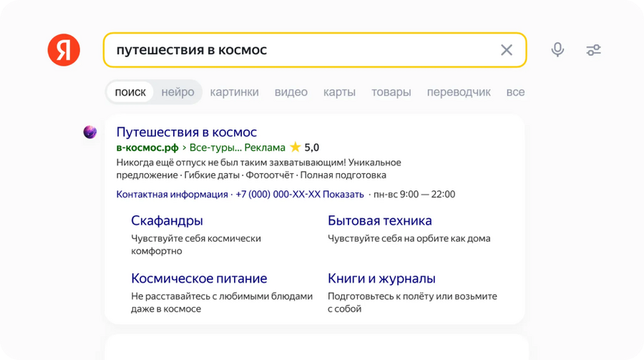
Task: Click the 5,0 rating value
Action: tap(312, 147)
